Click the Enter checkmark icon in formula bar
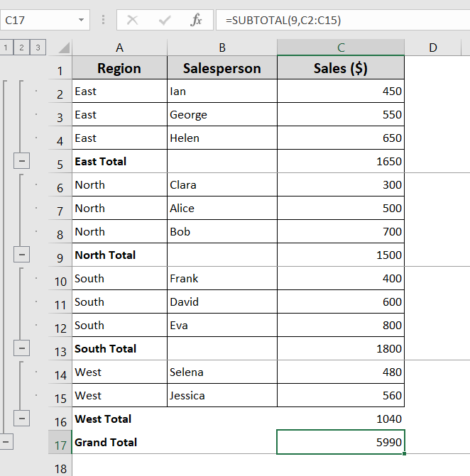The height and width of the screenshot is (476, 470). click(x=165, y=20)
